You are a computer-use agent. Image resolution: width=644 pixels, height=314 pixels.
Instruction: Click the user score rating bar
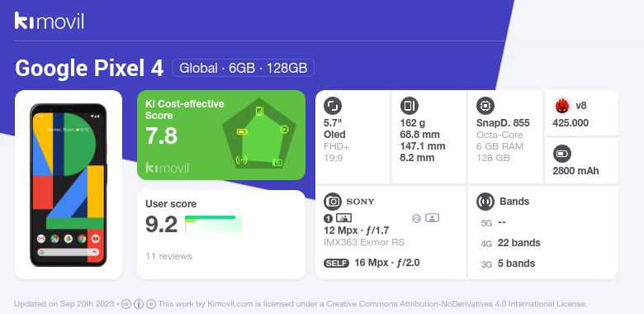pos(213,224)
